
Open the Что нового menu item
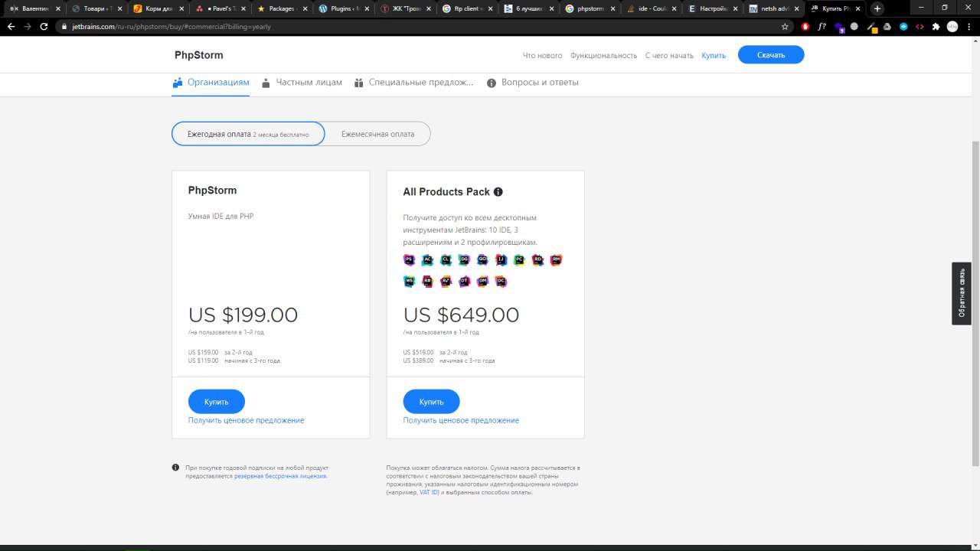tap(542, 55)
